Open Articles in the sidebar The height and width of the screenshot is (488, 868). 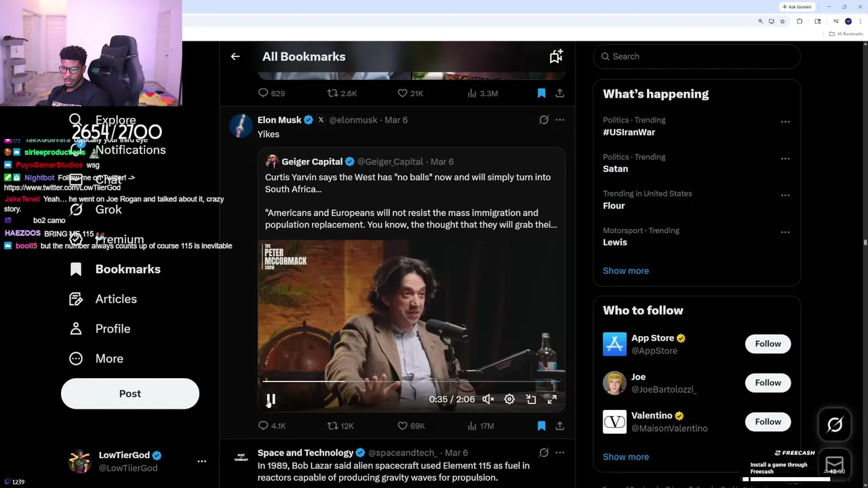click(x=103, y=299)
